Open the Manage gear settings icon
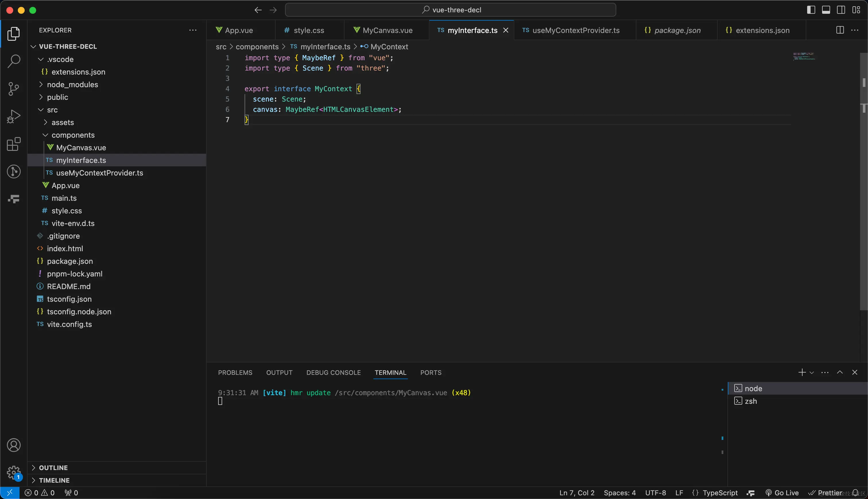This screenshot has height=499, width=868. point(14,473)
